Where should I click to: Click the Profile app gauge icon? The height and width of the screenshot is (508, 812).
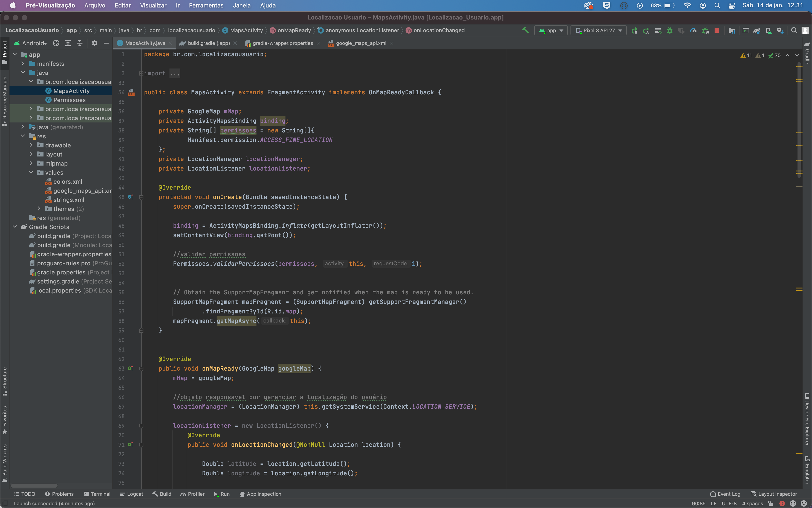pos(693,31)
